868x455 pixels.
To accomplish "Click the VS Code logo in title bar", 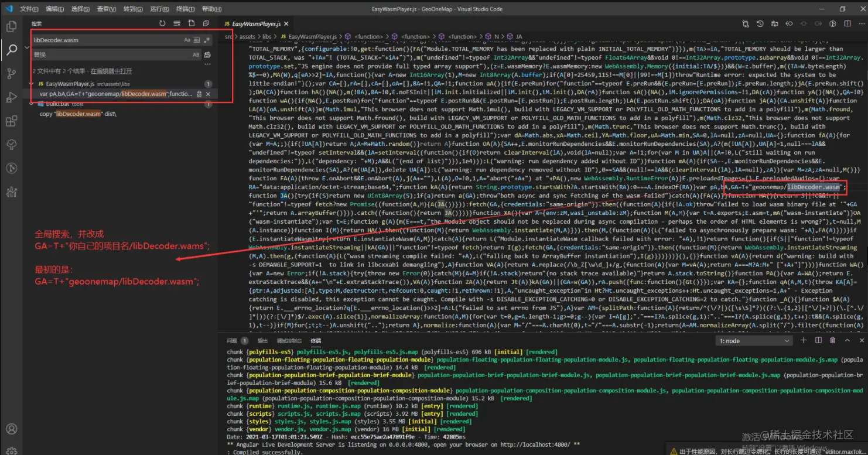I will pos(8,9).
